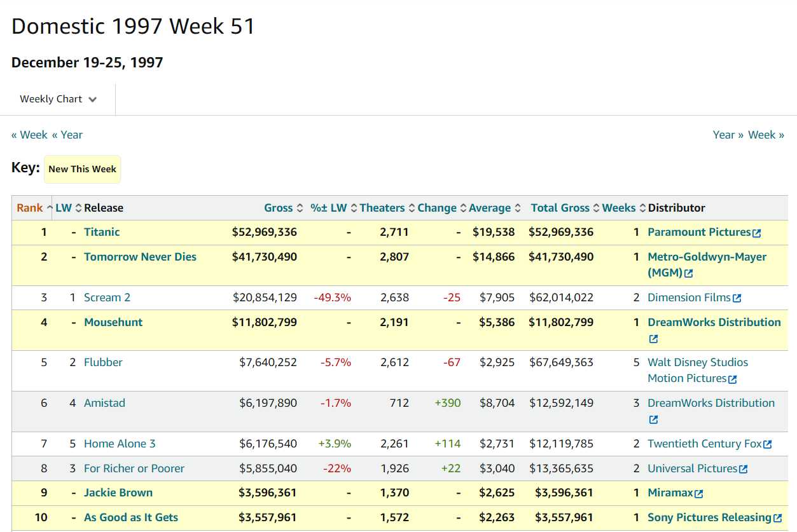The height and width of the screenshot is (532, 797).
Task: Open Twentieth Century Fox external link icon
Action: (x=768, y=445)
